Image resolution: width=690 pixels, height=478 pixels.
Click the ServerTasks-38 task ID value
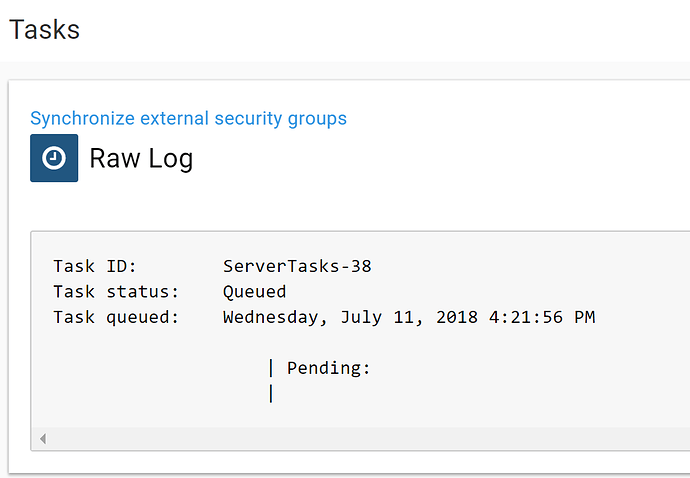(297, 266)
